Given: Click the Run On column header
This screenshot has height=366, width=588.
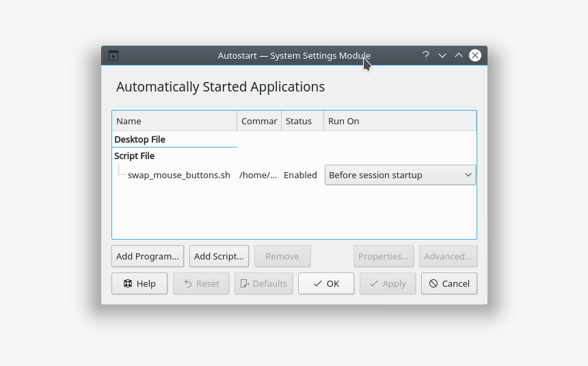Looking at the screenshot, I should tap(399, 121).
